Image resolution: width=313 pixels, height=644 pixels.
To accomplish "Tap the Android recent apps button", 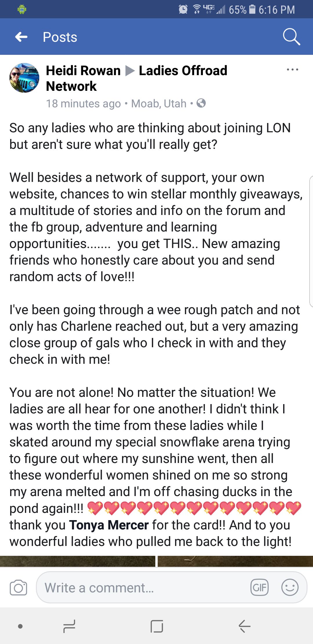I will pos(69,626).
